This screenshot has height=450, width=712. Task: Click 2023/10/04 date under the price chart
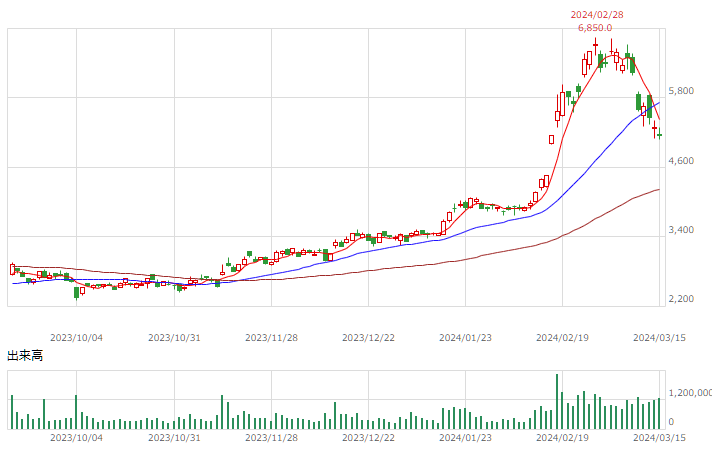(76, 338)
